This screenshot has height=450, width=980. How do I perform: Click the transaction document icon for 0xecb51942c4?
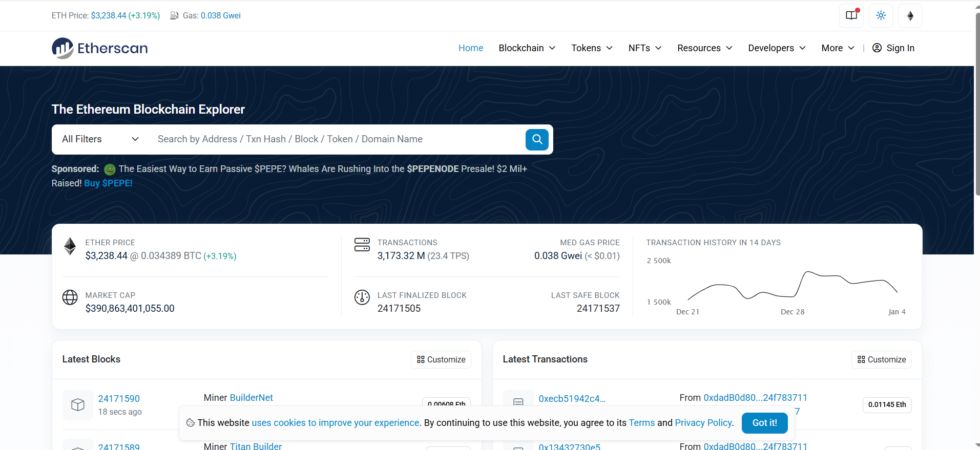pos(518,402)
